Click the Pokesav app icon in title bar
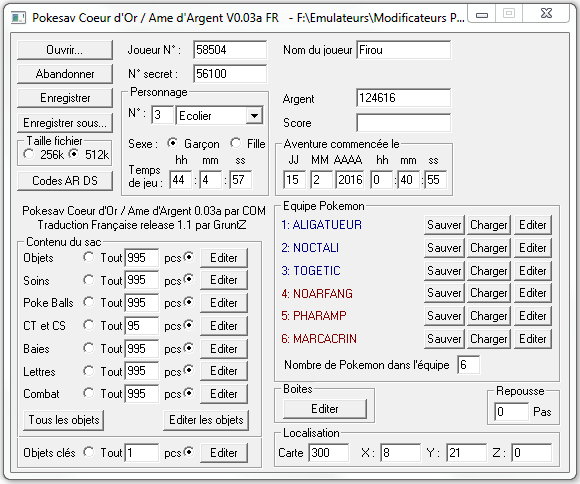The image size is (580, 484). [x=18, y=17]
